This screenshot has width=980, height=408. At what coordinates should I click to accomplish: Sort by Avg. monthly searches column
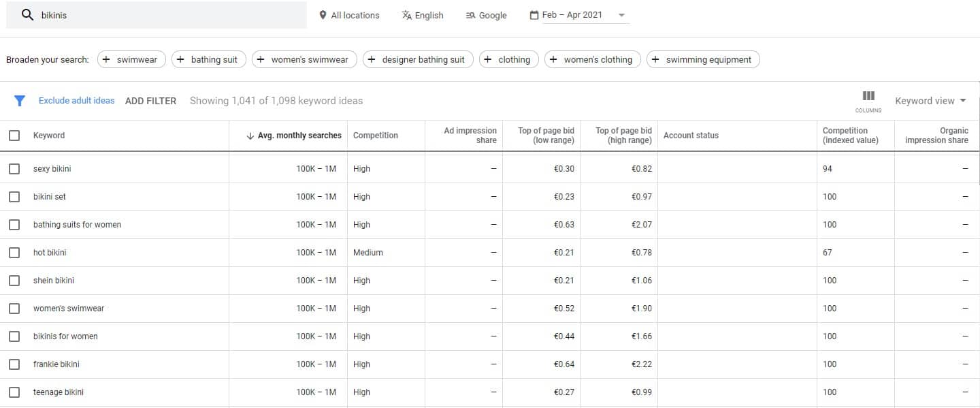(x=294, y=136)
